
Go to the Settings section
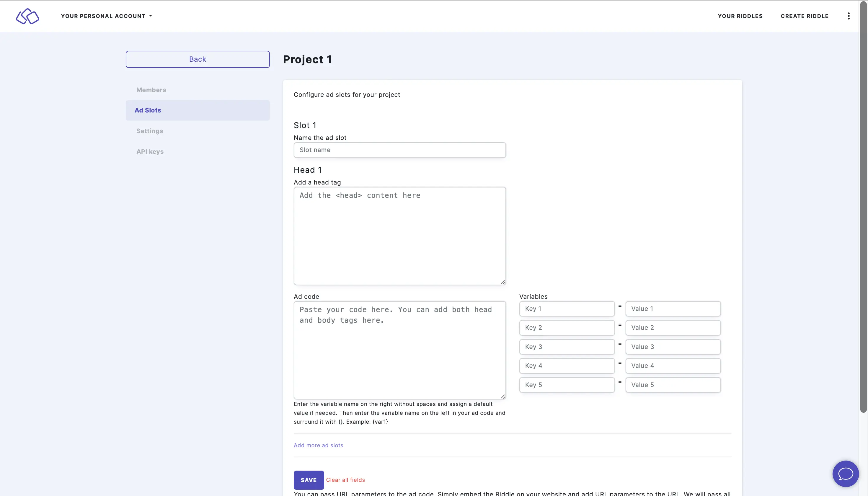coord(150,131)
